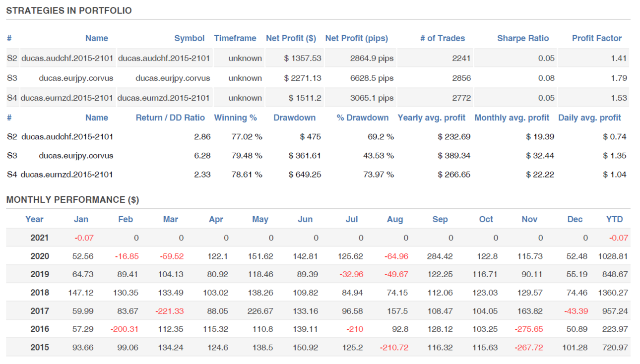
Task: Sort by Net Profit ($) column header
Action: 291,38
